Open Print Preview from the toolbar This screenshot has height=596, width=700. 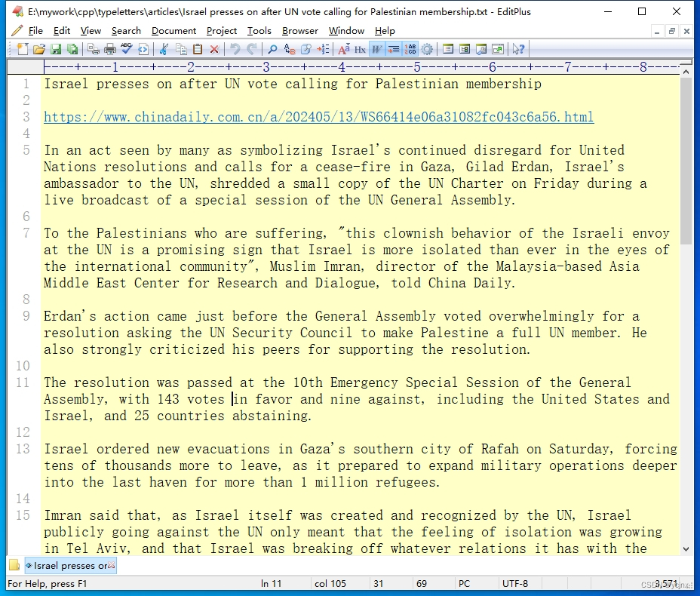(x=93, y=49)
